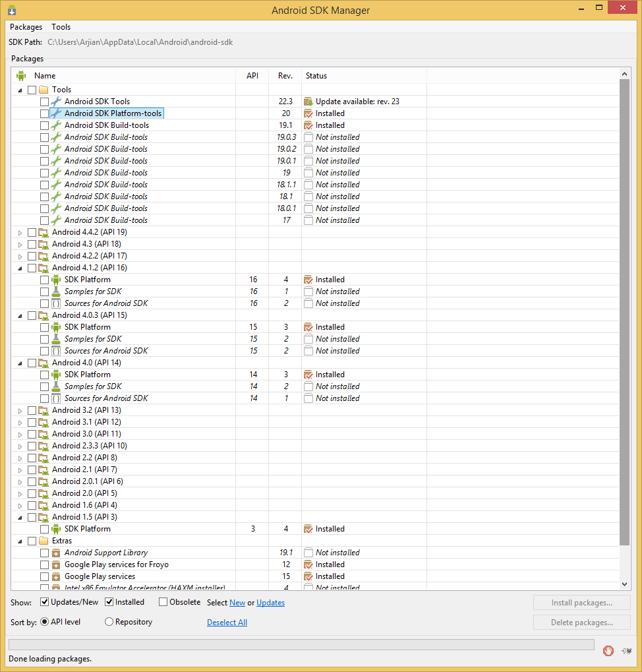Check the Android Support Library box
642x672 pixels.
(45, 553)
